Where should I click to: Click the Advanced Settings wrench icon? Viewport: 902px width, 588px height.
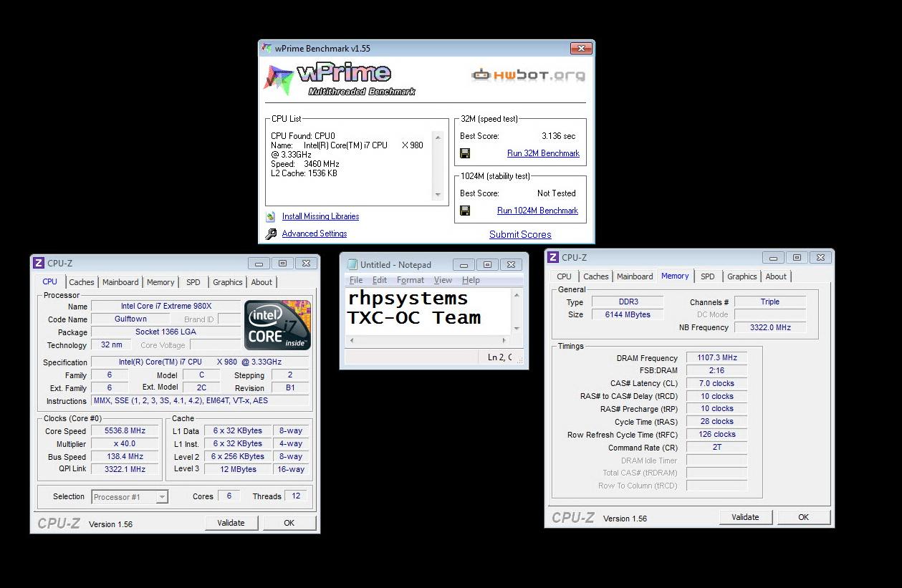[x=271, y=233]
